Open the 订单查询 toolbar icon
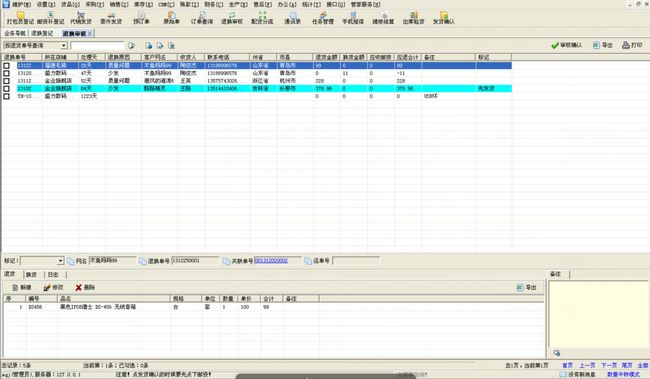The image size is (650, 379). [x=202, y=18]
